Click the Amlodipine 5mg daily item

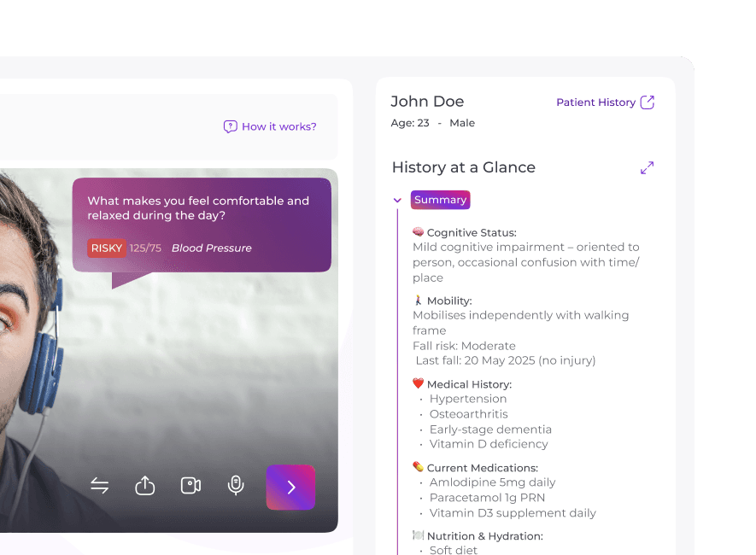(492, 482)
